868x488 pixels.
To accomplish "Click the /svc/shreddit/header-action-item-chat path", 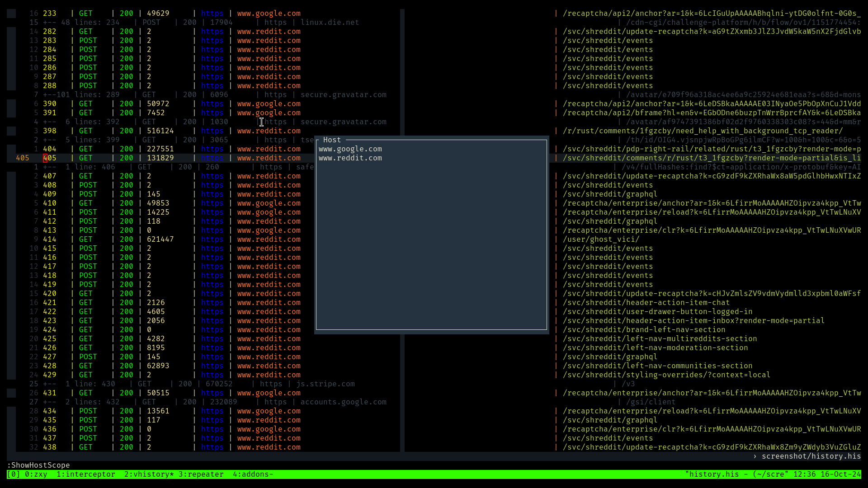I will coord(646,303).
